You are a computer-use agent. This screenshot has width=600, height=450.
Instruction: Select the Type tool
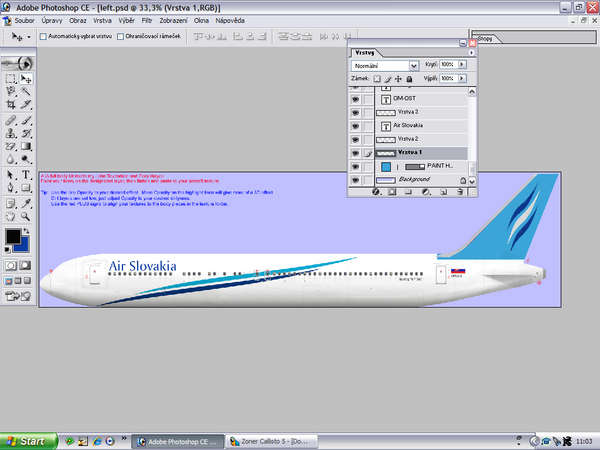tap(26, 175)
